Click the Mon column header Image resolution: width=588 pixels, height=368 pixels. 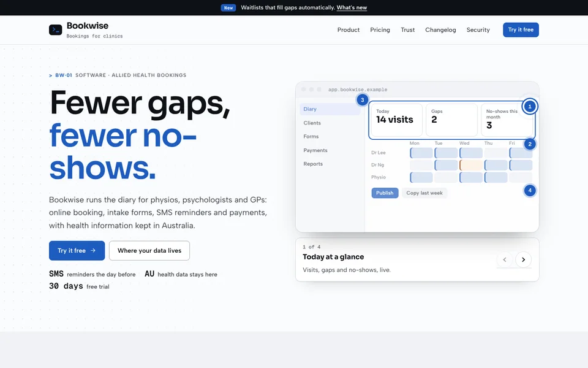click(415, 143)
